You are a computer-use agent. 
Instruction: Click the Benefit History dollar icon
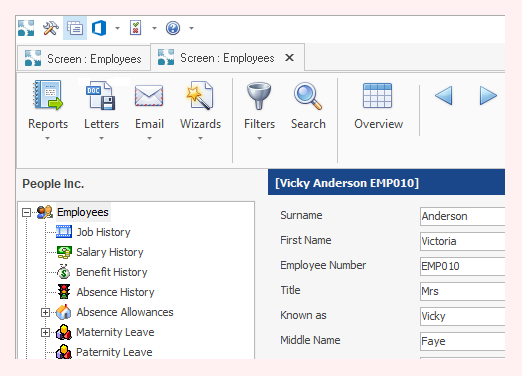(x=63, y=272)
